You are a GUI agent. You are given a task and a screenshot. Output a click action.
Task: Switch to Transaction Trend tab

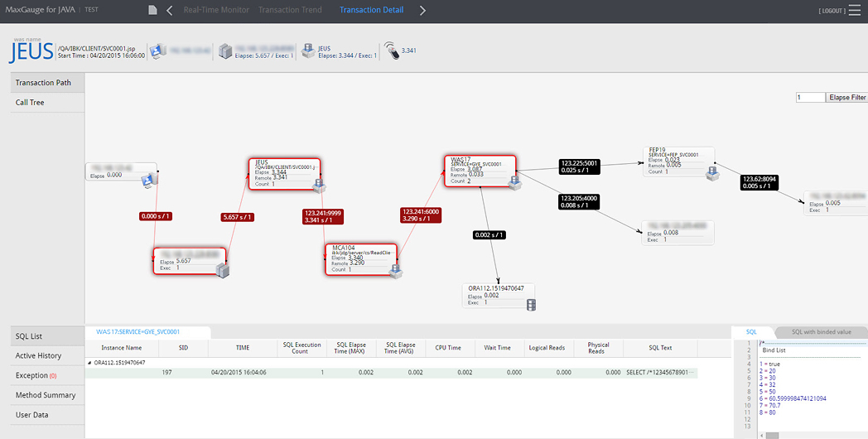coord(290,10)
